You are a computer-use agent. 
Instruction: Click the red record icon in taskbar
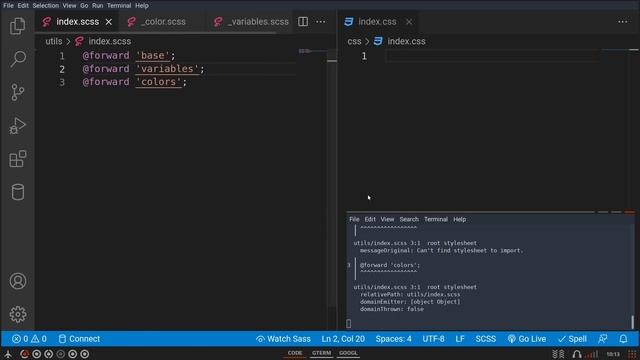pos(24,354)
